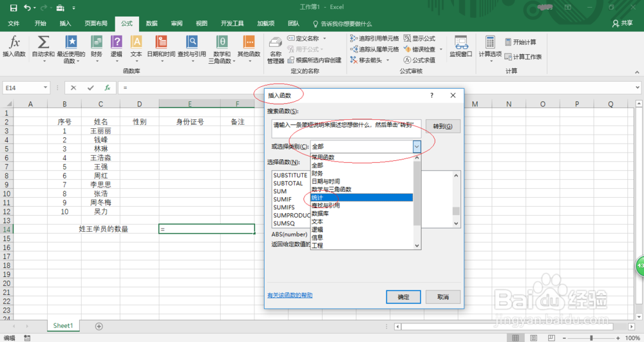Click the fx icon beside the formula bar
The width and height of the screenshot is (644, 342).
[x=107, y=88]
